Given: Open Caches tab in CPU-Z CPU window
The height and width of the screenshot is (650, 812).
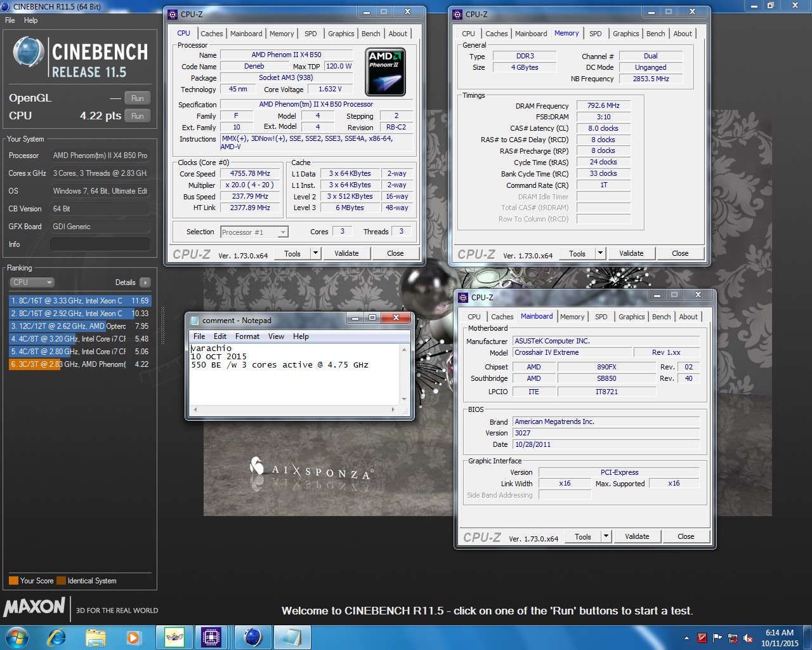Looking at the screenshot, I should coord(212,34).
